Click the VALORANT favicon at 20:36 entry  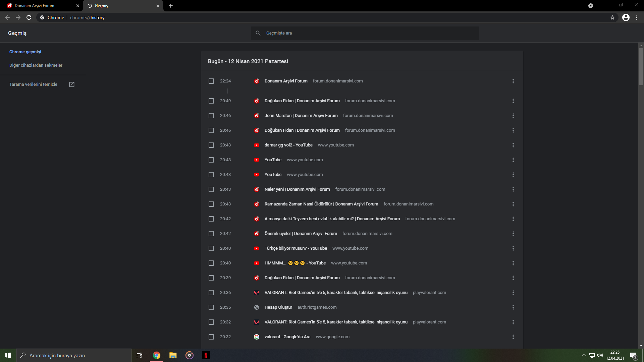pyautogui.click(x=257, y=292)
